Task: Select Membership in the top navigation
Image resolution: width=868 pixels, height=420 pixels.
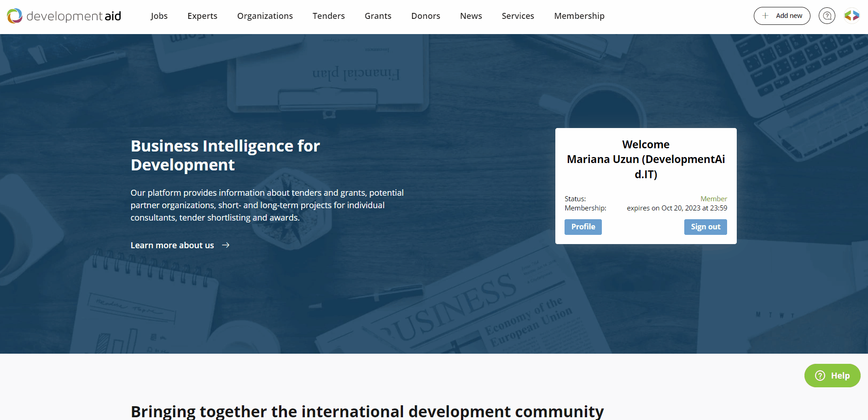Action: (579, 16)
